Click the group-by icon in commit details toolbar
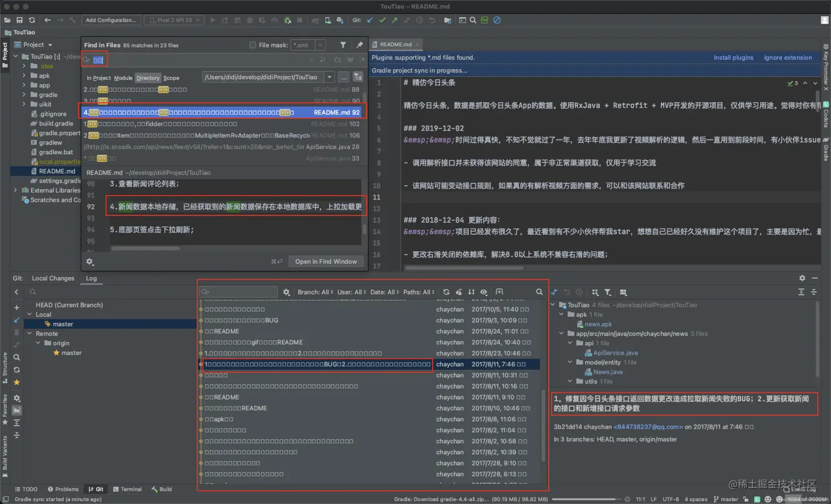This screenshot has width=831, height=504. pyautogui.click(x=595, y=292)
